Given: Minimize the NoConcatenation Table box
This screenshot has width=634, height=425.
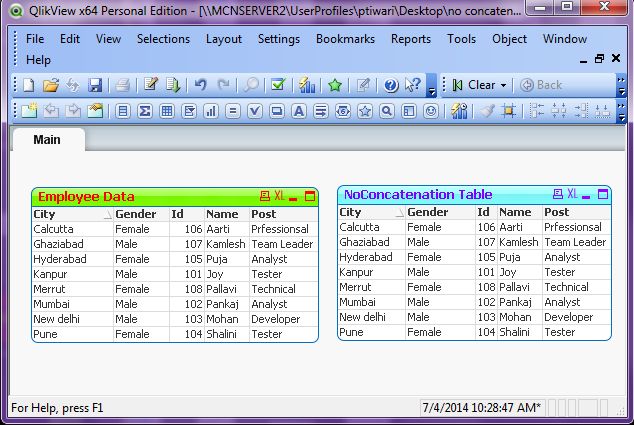Looking at the screenshot, I should pos(586,196).
